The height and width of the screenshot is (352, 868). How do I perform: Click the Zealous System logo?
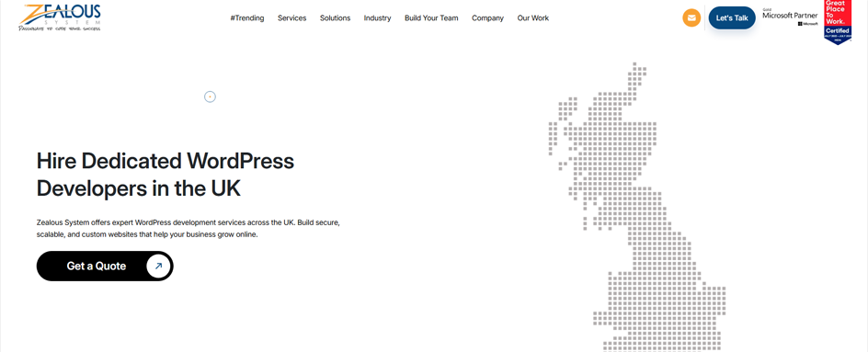60,17
